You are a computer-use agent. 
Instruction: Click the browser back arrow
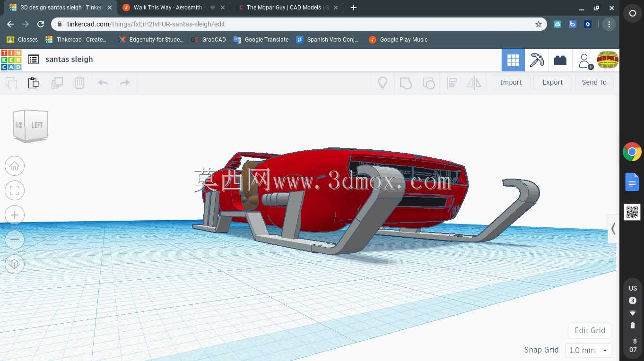10,24
